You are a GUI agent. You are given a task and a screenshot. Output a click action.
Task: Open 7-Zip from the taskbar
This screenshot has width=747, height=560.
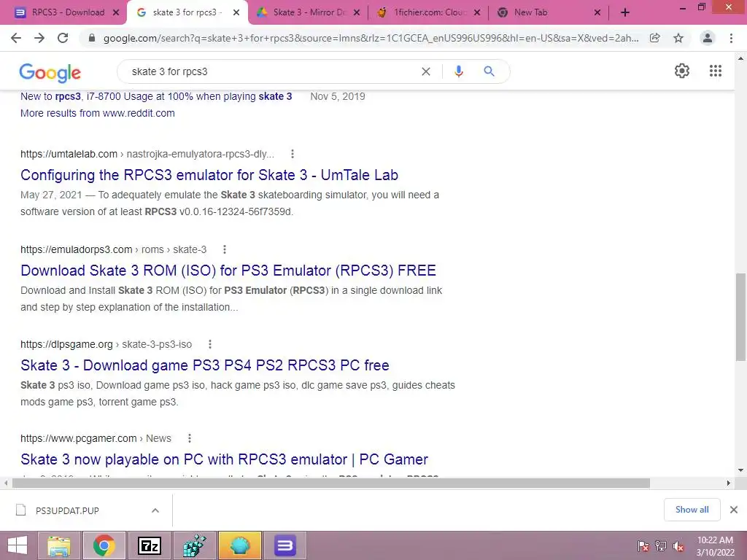(150, 545)
